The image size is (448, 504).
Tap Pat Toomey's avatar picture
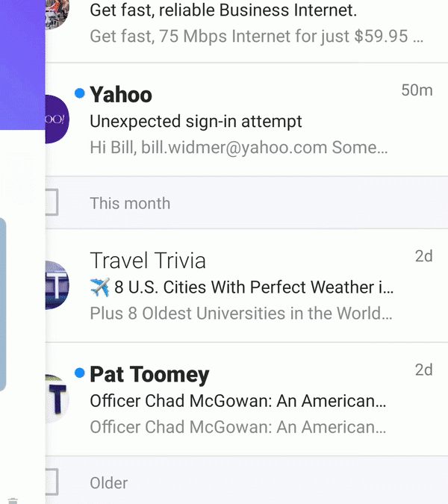tap(57, 399)
